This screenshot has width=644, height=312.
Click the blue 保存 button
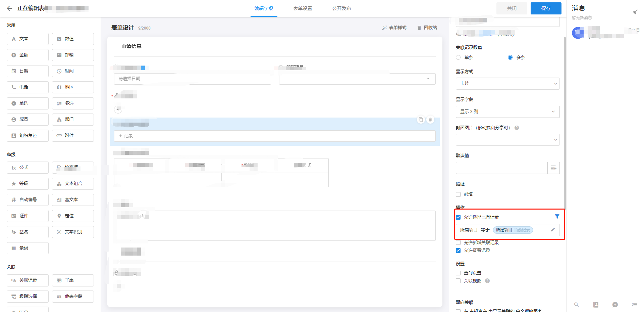[x=546, y=8]
